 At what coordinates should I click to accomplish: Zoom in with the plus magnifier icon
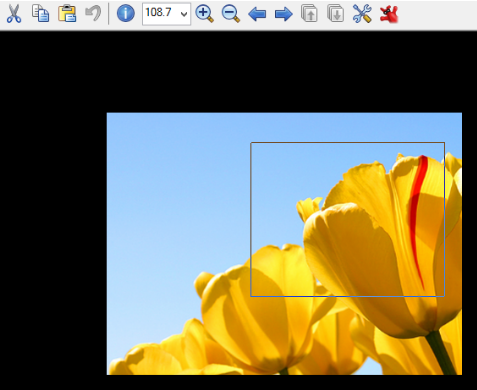point(204,14)
